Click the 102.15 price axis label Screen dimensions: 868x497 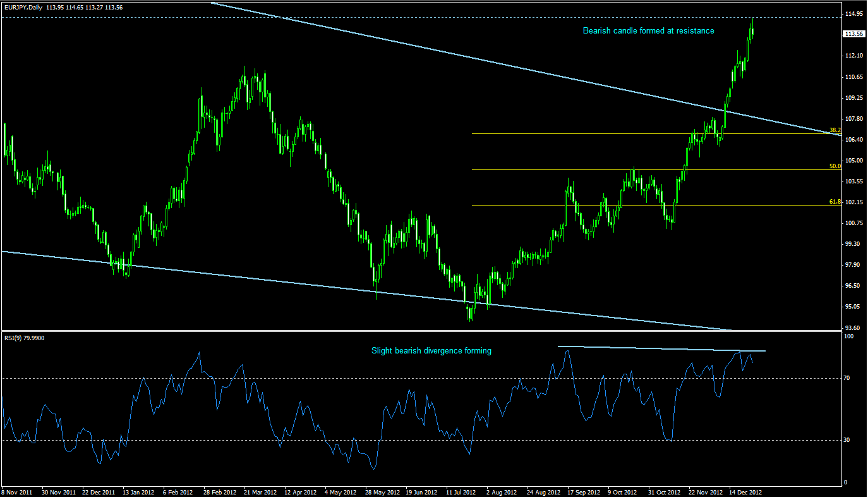pos(854,202)
